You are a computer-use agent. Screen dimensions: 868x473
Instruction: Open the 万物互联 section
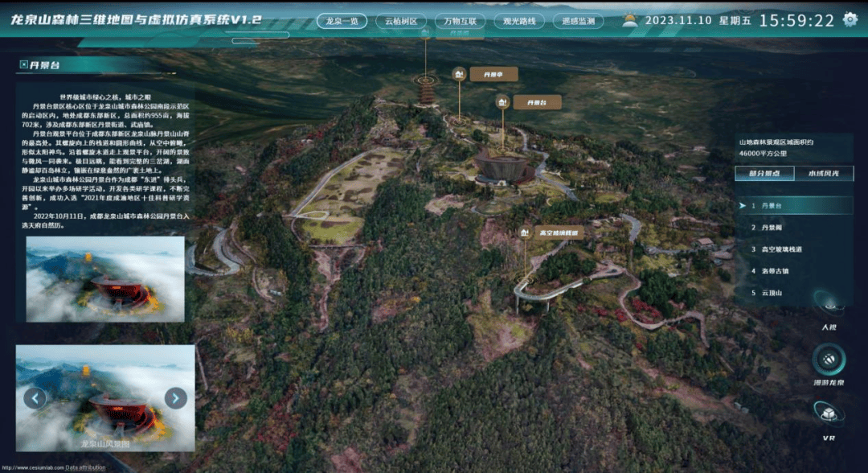tap(460, 22)
